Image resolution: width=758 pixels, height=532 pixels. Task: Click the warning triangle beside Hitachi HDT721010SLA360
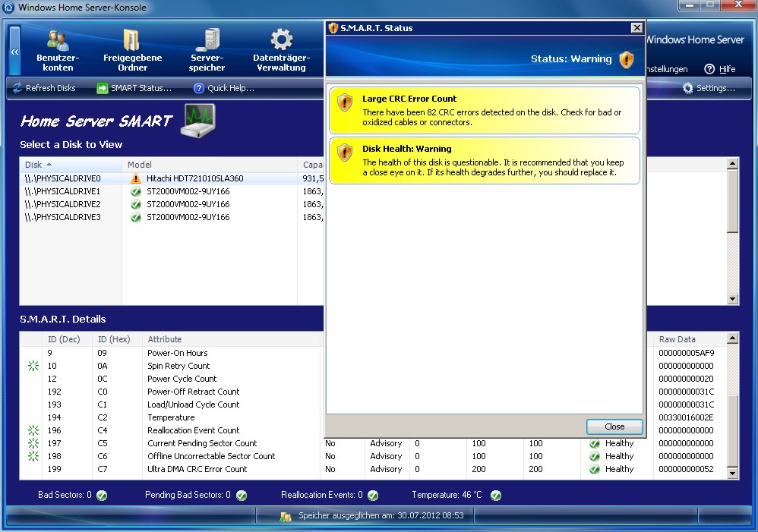pos(136,178)
